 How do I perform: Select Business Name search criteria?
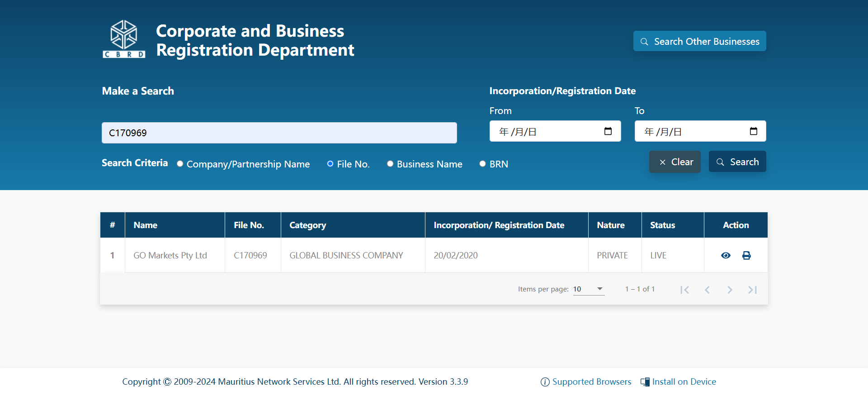(390, 164)
